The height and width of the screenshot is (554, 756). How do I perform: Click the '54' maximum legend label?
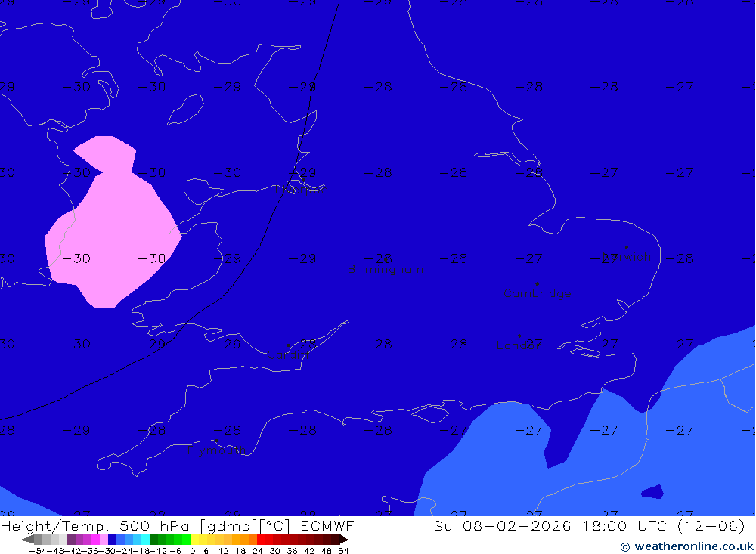pos(343,551)
